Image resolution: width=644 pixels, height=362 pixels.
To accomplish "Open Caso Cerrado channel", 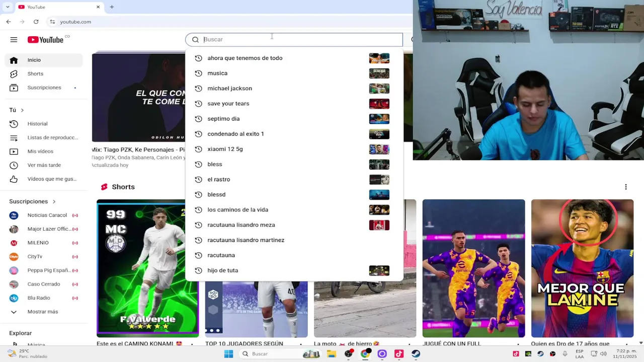I will 44,284.
